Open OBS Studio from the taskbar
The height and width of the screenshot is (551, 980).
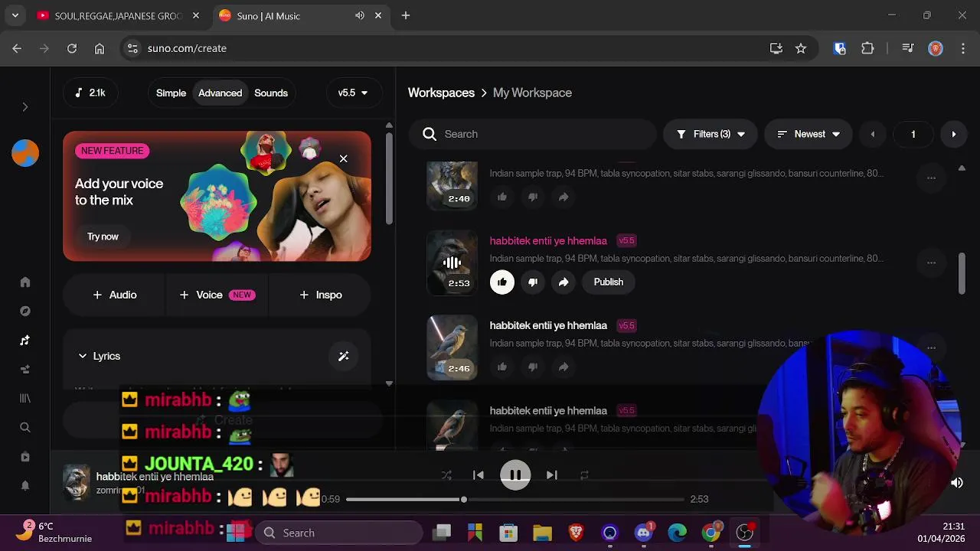click(745, 533)
